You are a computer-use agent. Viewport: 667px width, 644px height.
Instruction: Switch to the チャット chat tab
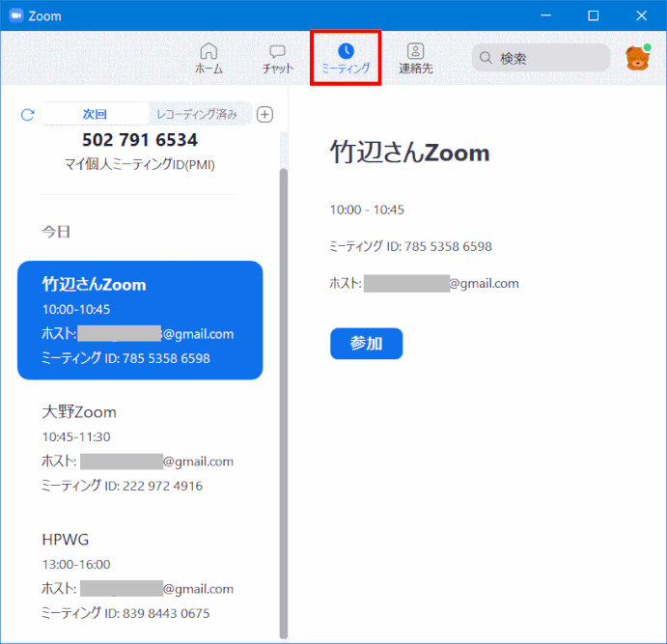click(277, 59)
